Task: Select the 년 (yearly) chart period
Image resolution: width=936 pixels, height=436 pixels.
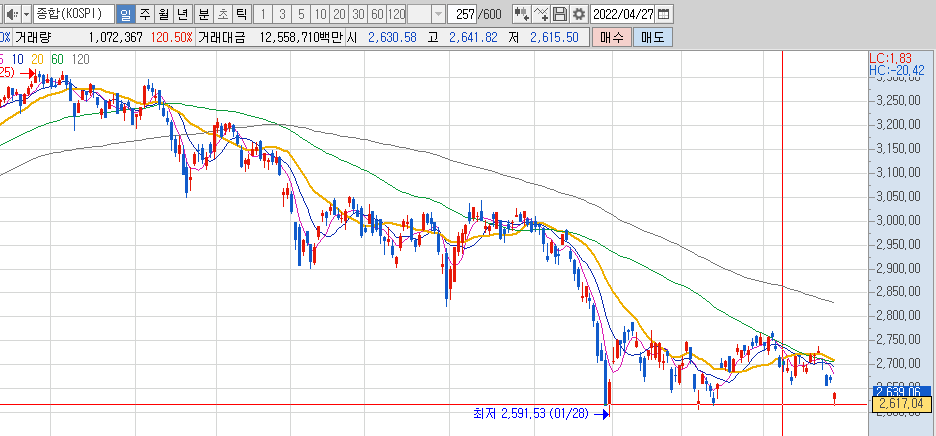Action: pos(183,13)
